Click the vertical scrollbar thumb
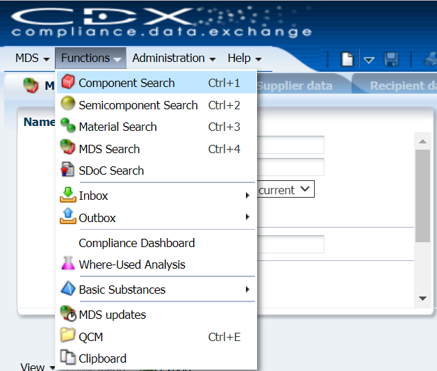The width and height of the screenshot is (437, 371). pos(423,195)
